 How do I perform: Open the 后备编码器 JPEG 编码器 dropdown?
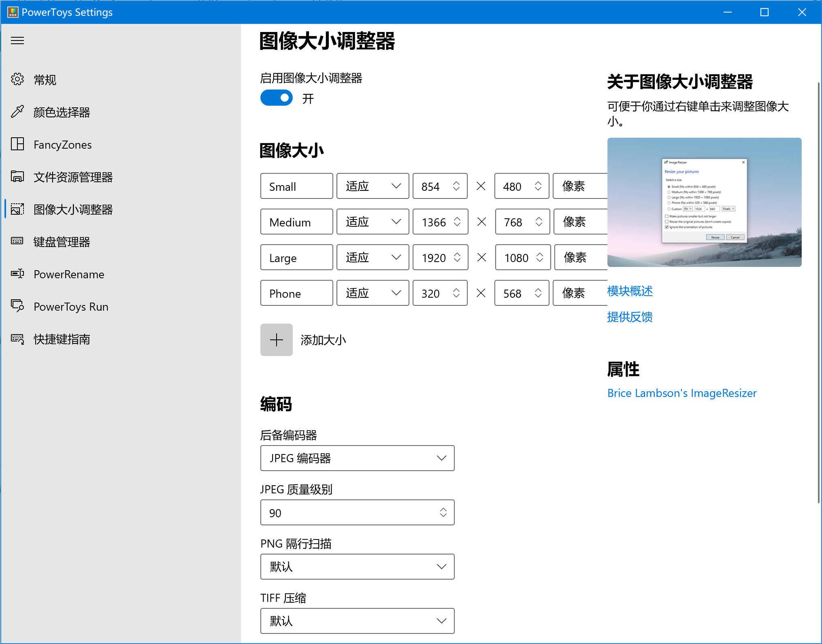(357, 458)
